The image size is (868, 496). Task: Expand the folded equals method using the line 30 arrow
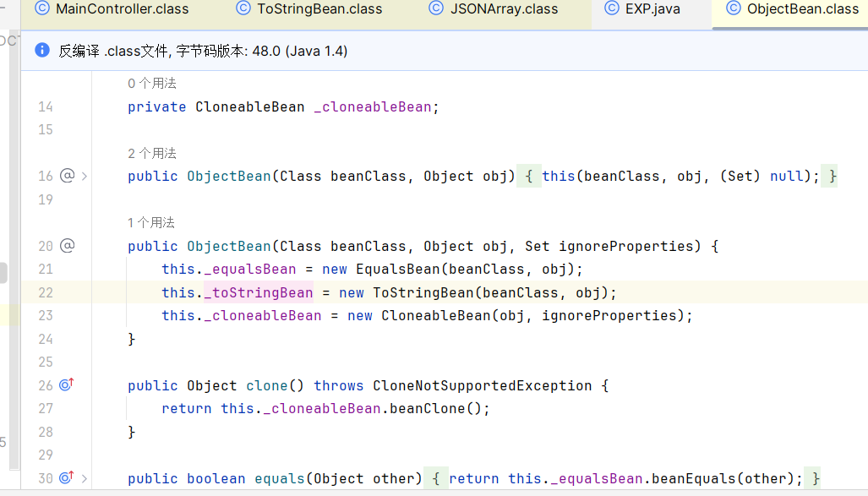[85, 478]
